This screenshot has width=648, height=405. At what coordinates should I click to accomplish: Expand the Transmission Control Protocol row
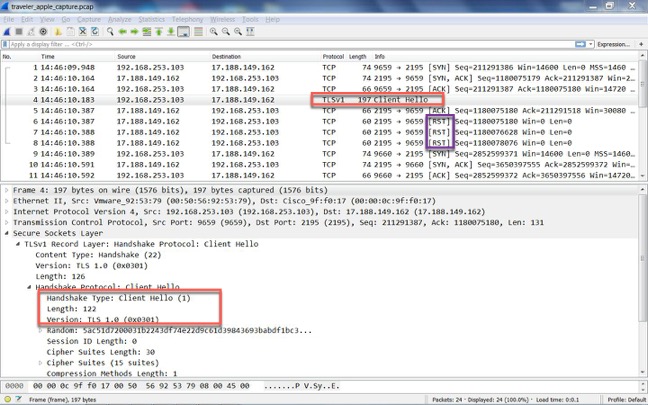(x=7, y=222)
